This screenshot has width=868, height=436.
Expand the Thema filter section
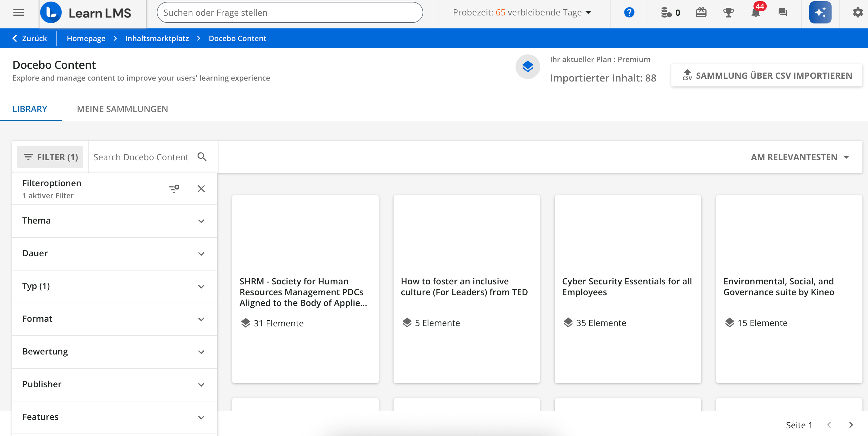tap(115, 221)
